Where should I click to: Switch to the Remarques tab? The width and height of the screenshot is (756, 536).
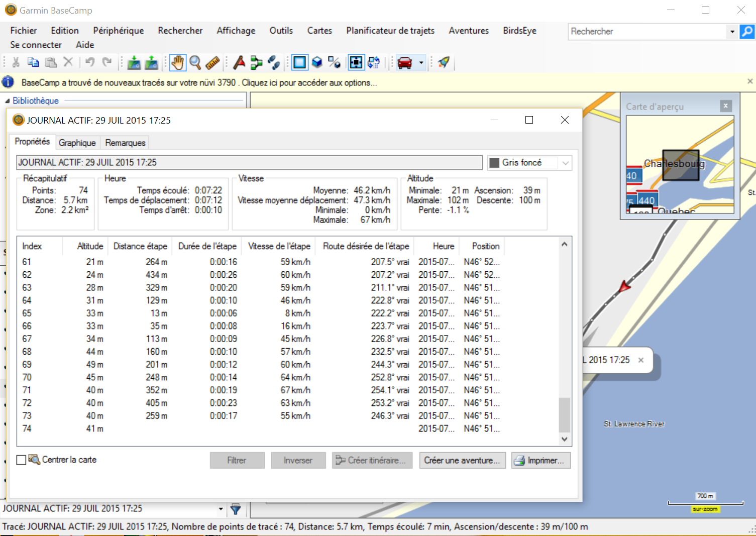(125, 143)
